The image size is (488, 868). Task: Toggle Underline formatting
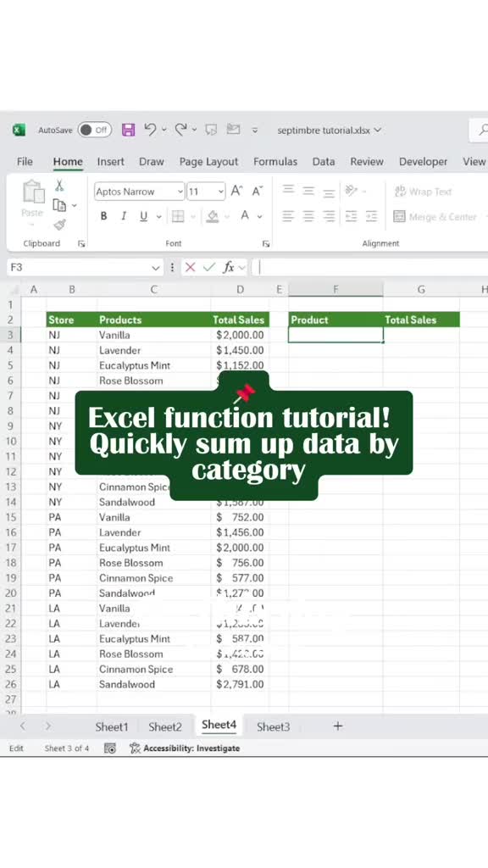coord(143,216)
